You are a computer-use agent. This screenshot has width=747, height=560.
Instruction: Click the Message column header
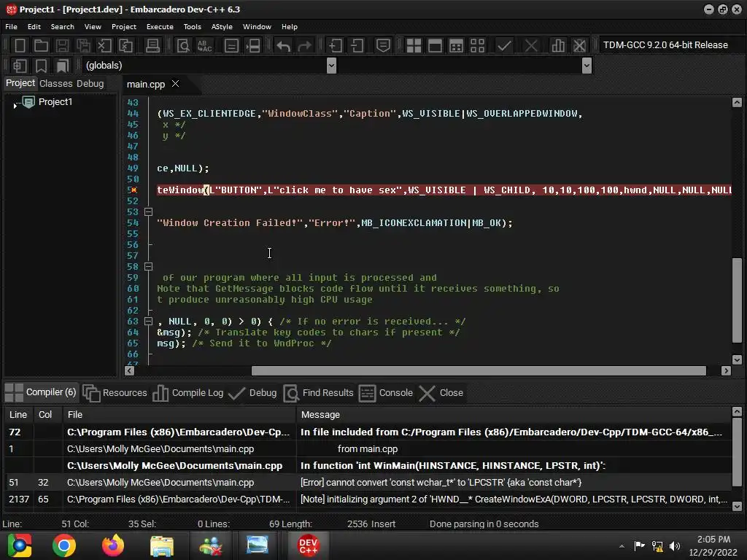pos(513,415)
